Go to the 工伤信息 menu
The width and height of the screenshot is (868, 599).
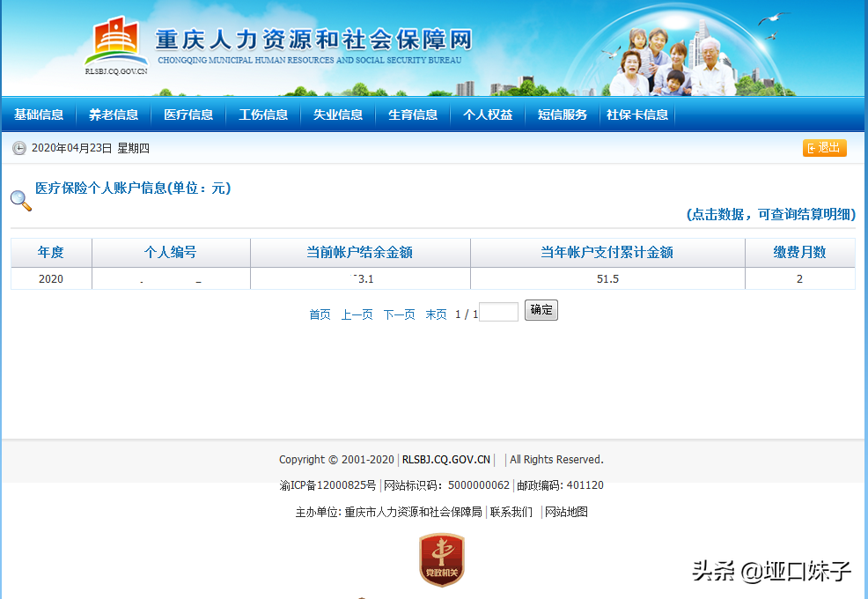coord(263,115)
